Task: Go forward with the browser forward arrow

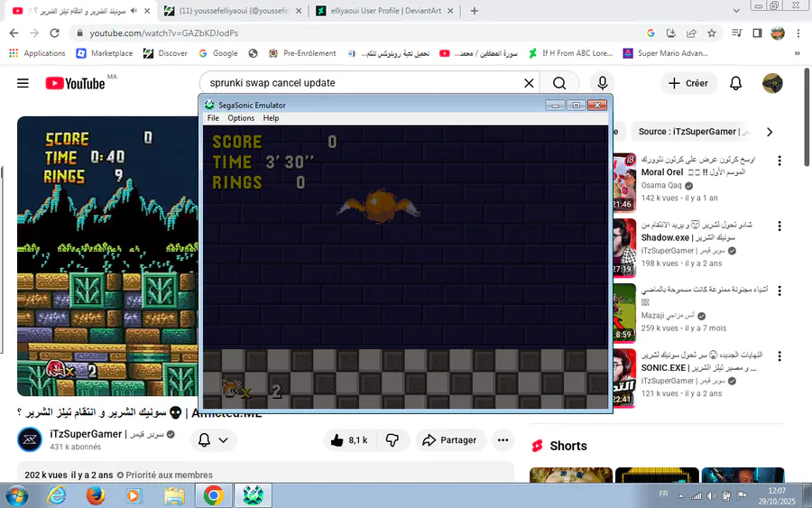Action: pos(34,33)
